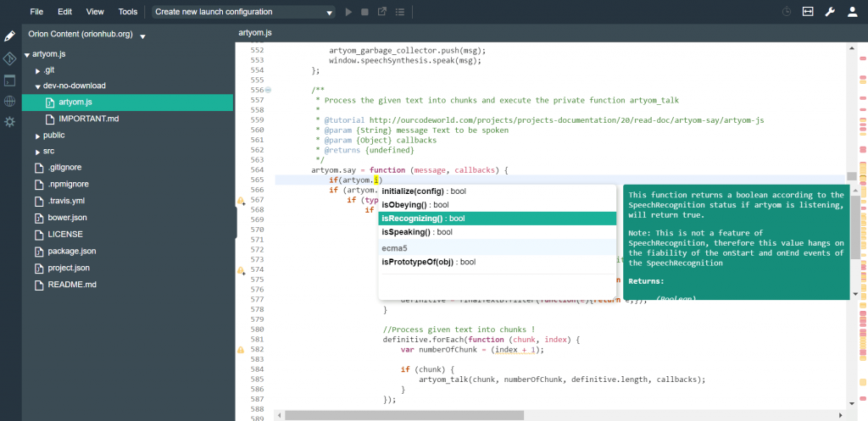Select the artyom.js editor tab
The image size is (868, 421).
pos(255,33)
